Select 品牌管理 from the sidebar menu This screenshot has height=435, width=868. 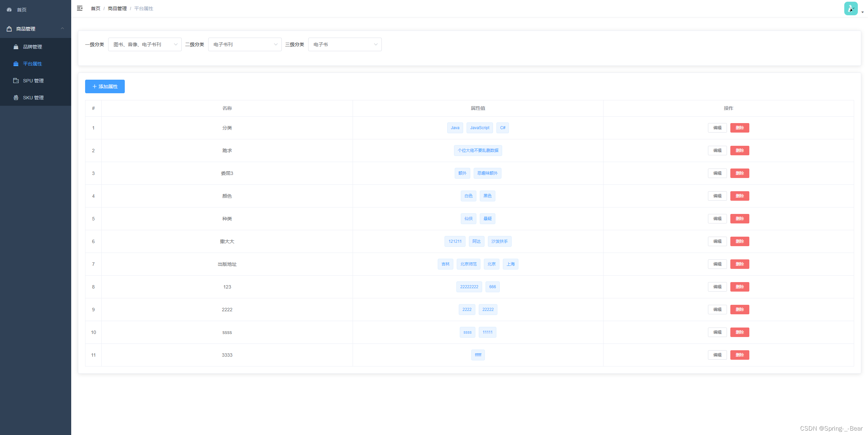[33, 47]
